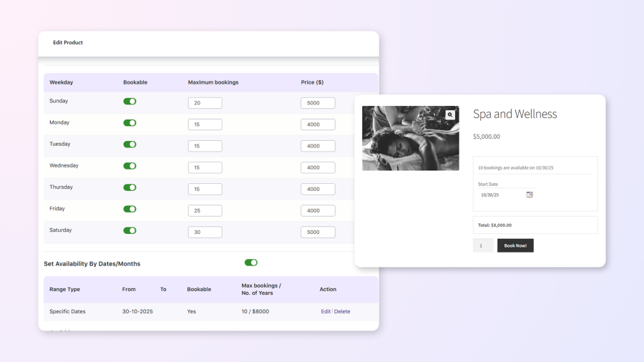Click the Start Date field
This screenshot has width=644, height=362.
coord(501,195)
